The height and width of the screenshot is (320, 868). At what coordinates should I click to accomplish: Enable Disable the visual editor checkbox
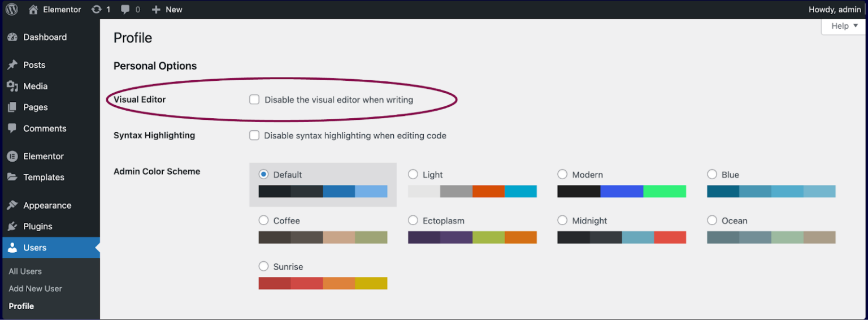(x=254, y=100)
